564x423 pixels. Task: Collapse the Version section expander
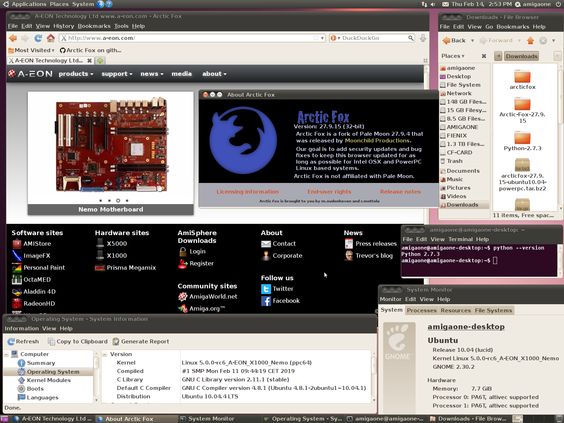point(105,354)
